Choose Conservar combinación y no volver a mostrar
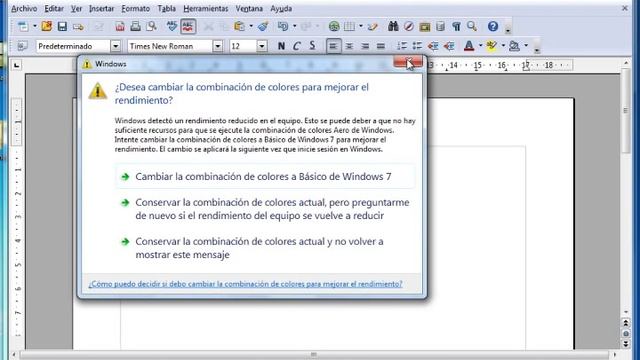 click(x=265, y=248)
